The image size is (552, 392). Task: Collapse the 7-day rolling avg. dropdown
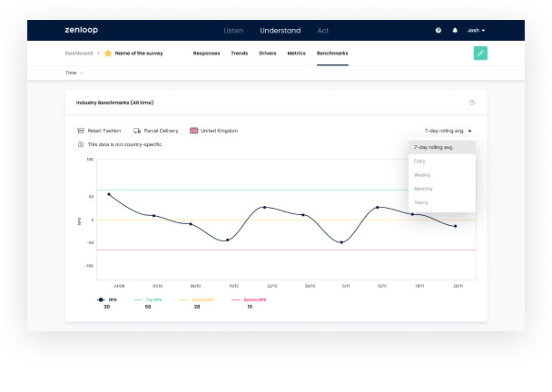(448, 131)
